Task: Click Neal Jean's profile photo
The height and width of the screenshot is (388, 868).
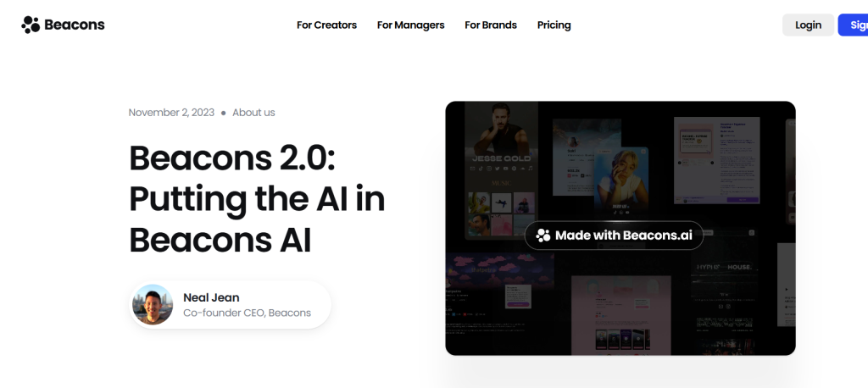Action: pyautogui.click(x=153, y=304)
